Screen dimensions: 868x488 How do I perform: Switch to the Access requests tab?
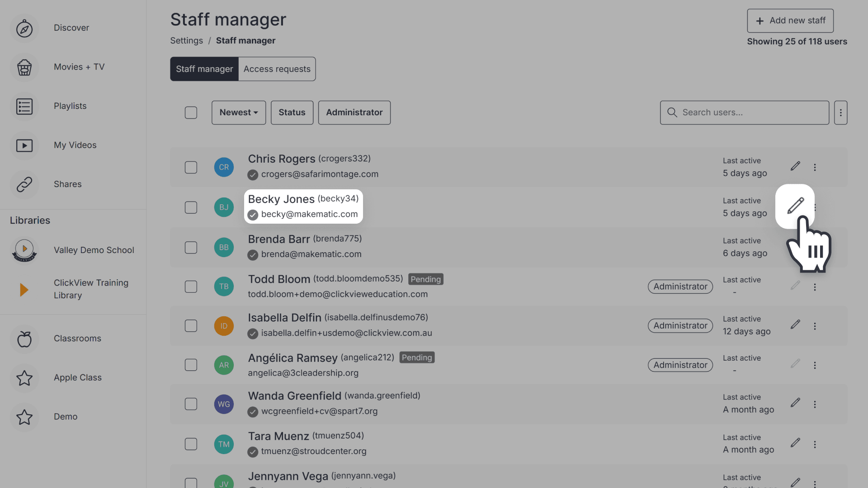click(x=277, y=69)
